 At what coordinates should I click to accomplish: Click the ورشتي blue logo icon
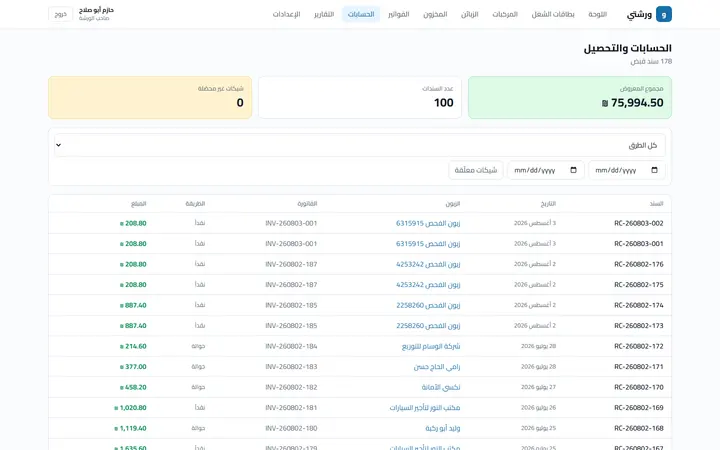(664, 14)
